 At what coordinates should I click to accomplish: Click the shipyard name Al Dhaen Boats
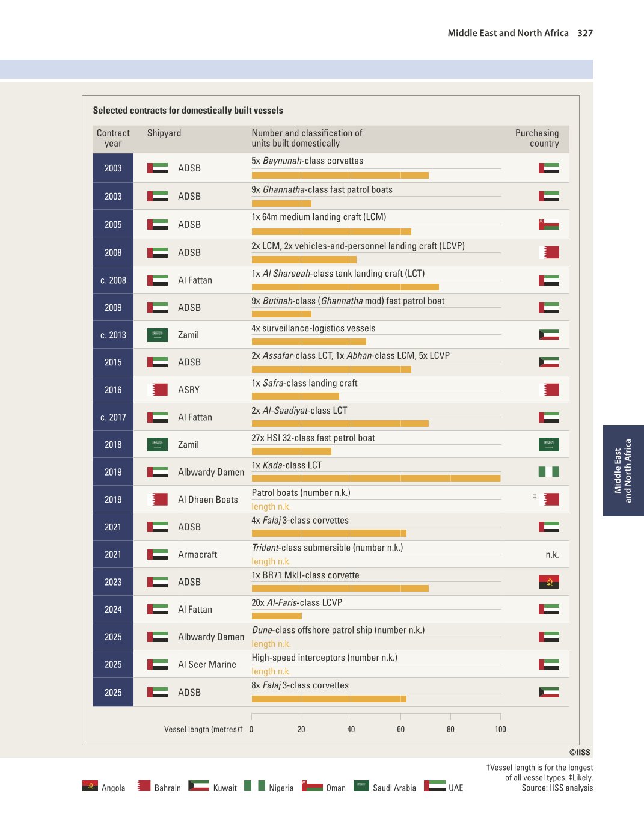tap(208, 500)
